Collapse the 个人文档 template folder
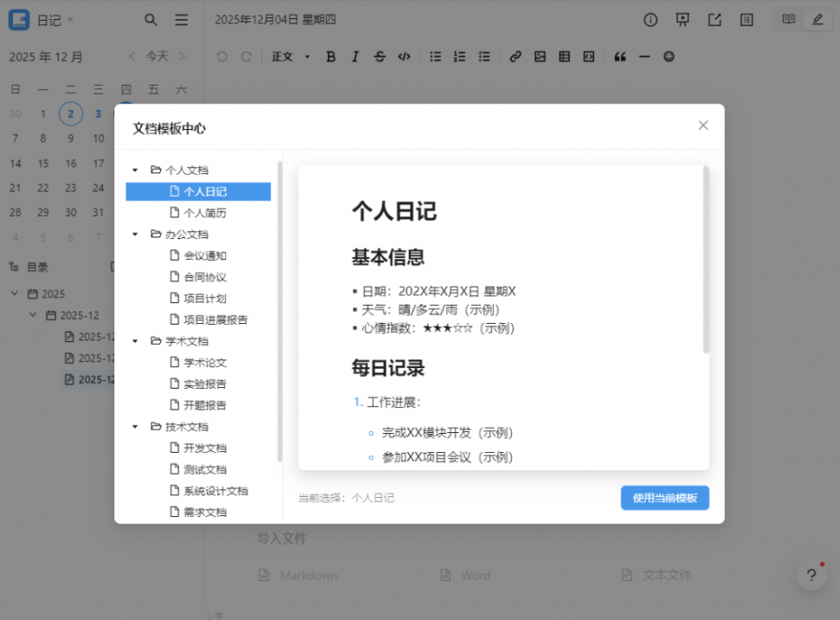The width and height of the screenshot is (840, 620). 137,170
